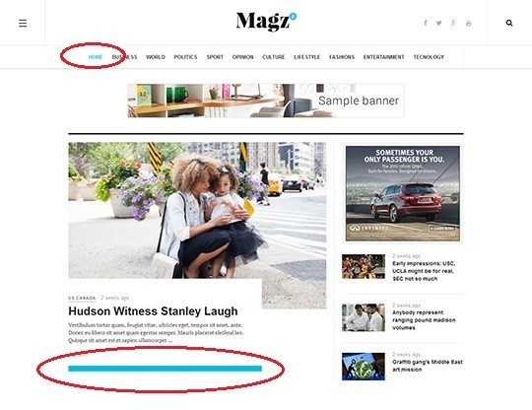Open the Google Plus social icon
The width and height of the screenshot is (532, 410).
453,23
